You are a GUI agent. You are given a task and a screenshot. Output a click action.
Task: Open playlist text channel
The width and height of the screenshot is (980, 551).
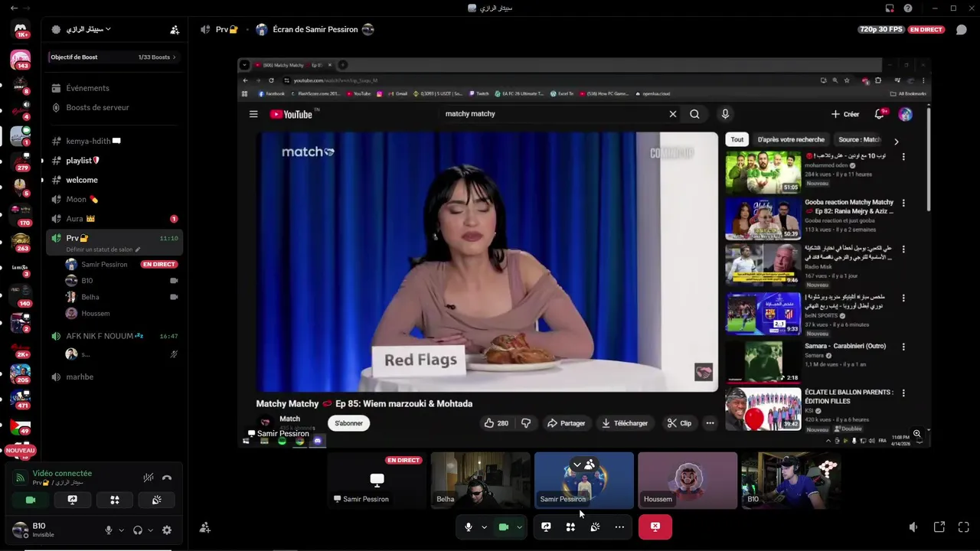click(x=115, y=161)
